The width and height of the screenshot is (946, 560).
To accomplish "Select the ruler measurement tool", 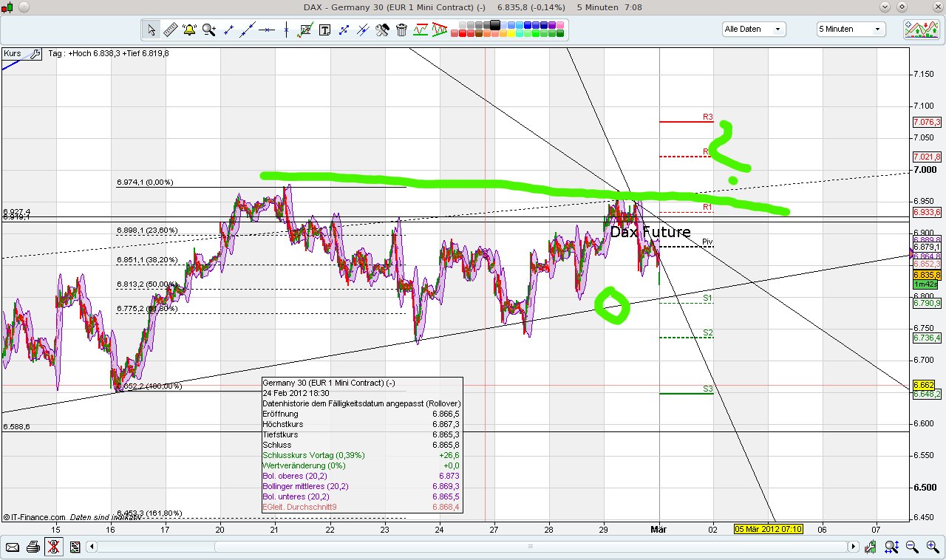I will (170, 30).
